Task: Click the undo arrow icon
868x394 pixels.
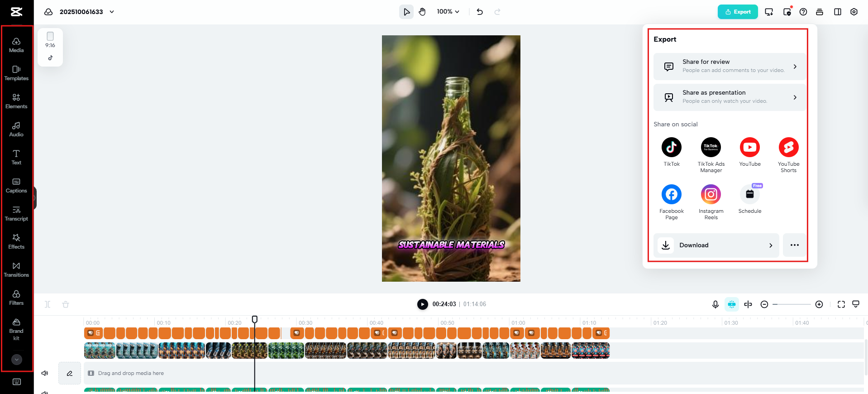Action: pos(480,12)
